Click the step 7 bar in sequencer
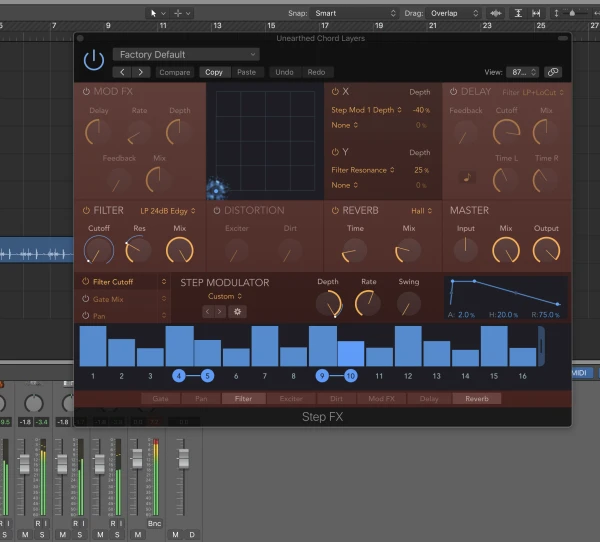The height and width of the screenshot is (542, 600). click(x=264, y=346)
